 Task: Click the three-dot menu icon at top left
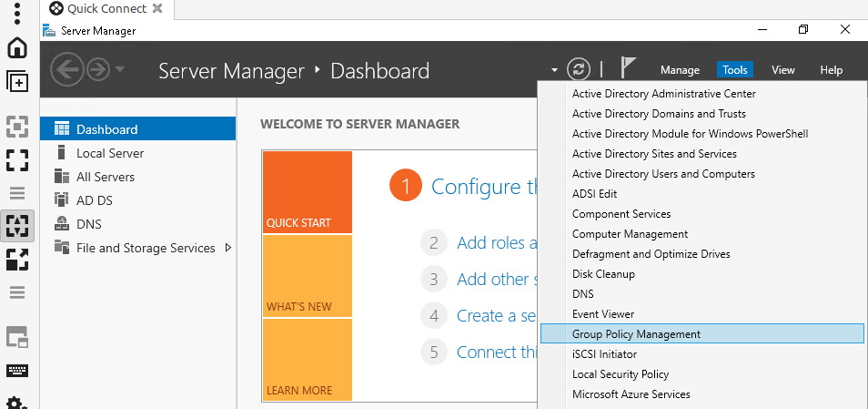(x=17, y=15)
